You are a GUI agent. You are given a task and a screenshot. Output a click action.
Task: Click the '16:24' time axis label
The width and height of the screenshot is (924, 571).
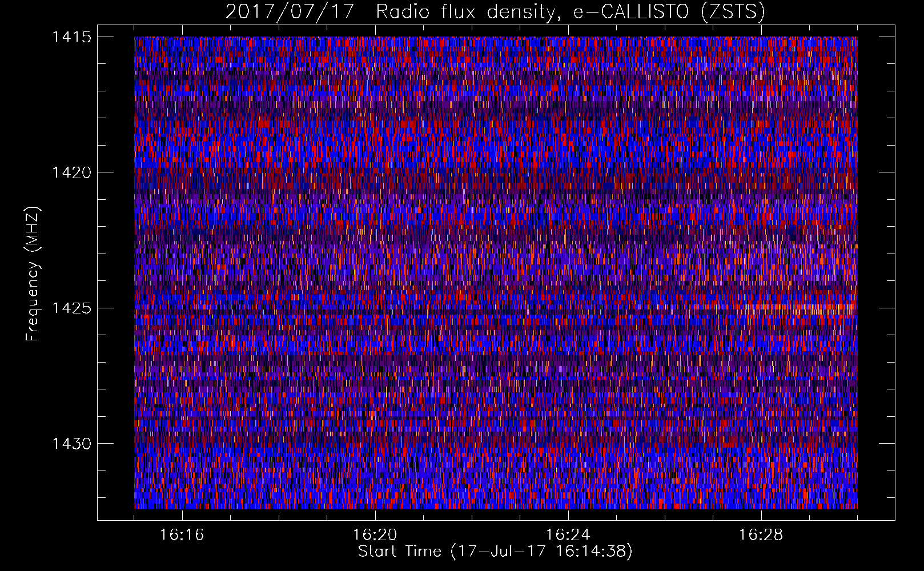(568, 535)
